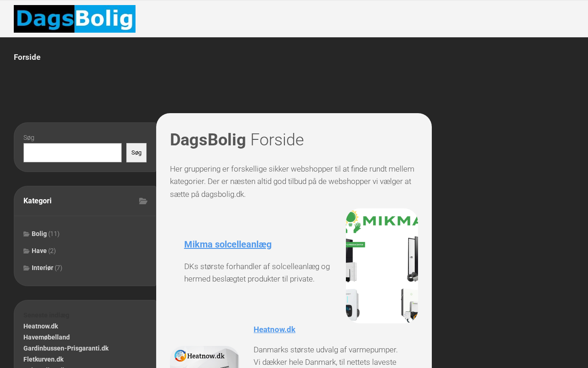Open Gardinbussen-Prisgaranti.dk recent post
Viewport: 588px width, 368px height.
(x=66, y=348)
